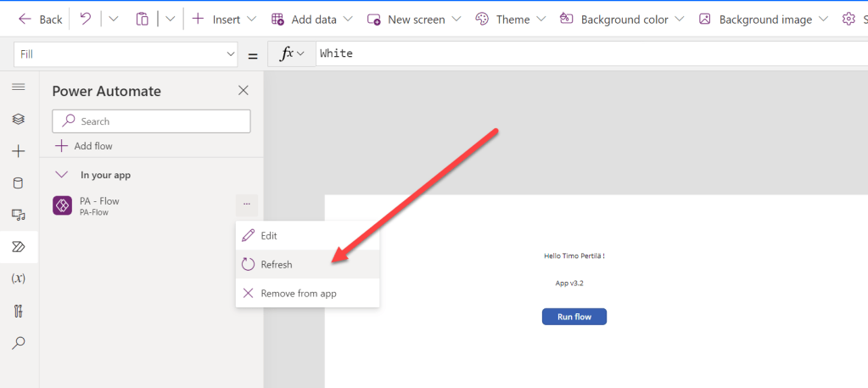Choose Refresh from the context menu

pos(277,265)
